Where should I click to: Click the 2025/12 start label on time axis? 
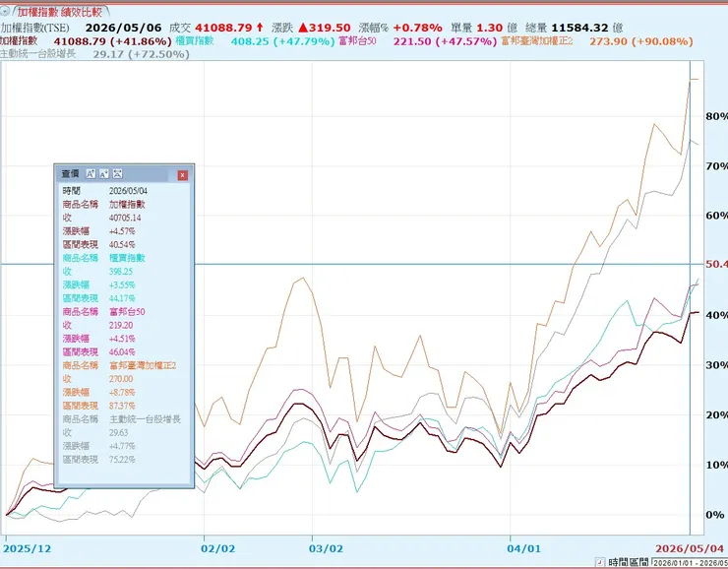[27, 548]
